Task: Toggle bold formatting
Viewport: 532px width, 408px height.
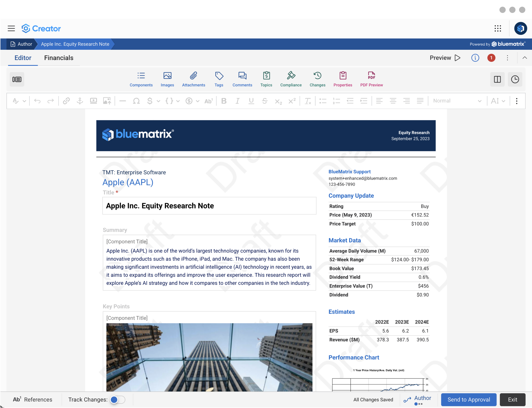Action: (224, 101)
